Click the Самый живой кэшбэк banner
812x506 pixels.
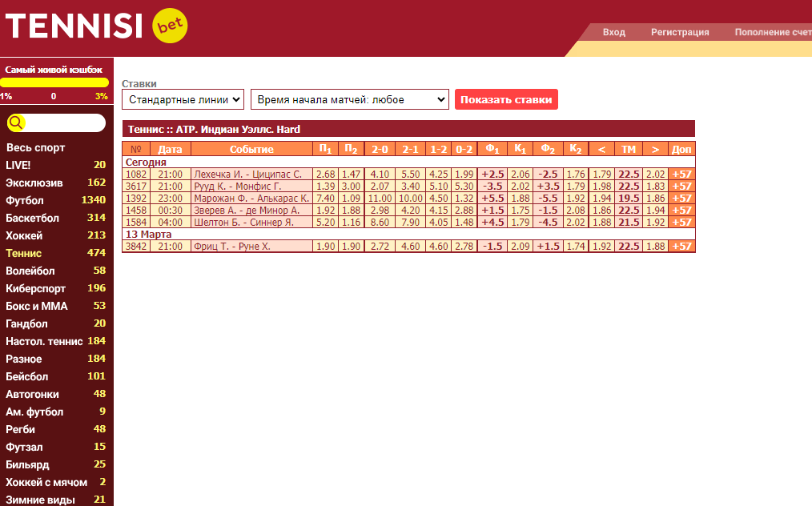[54, 70]
